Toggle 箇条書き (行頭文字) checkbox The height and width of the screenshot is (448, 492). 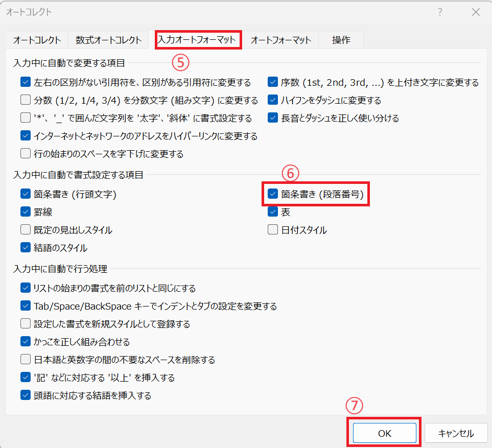pyautogui.click(x=26, y=194)
